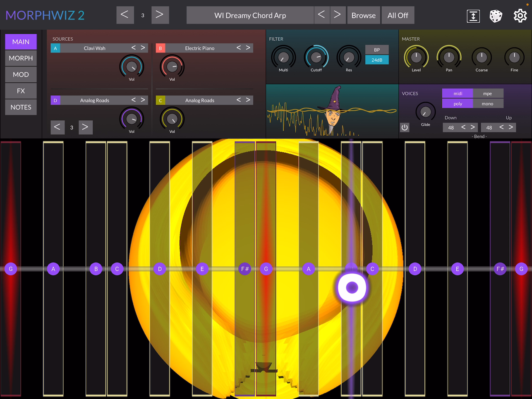Click the filter Res knob
Image resolution: width=532 pixels, height=399 pixels.
(x=349, y=57)
